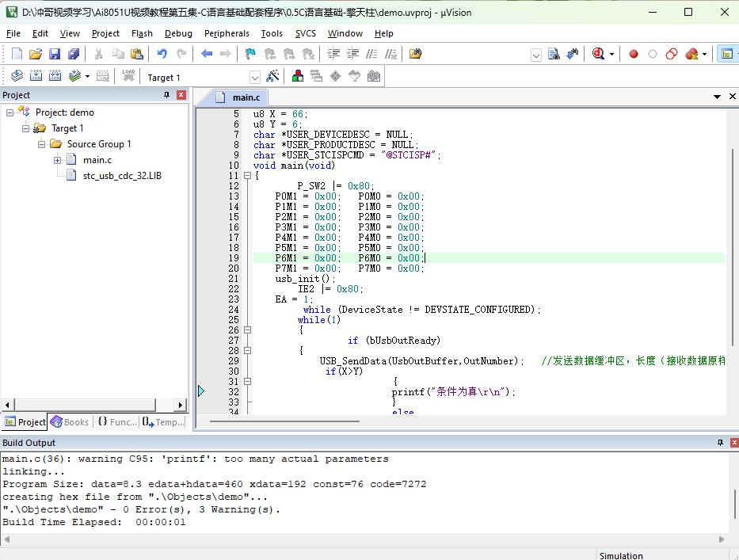Open the Peripherals menu
Screen dimensions: 739x560
click(227, 33)
